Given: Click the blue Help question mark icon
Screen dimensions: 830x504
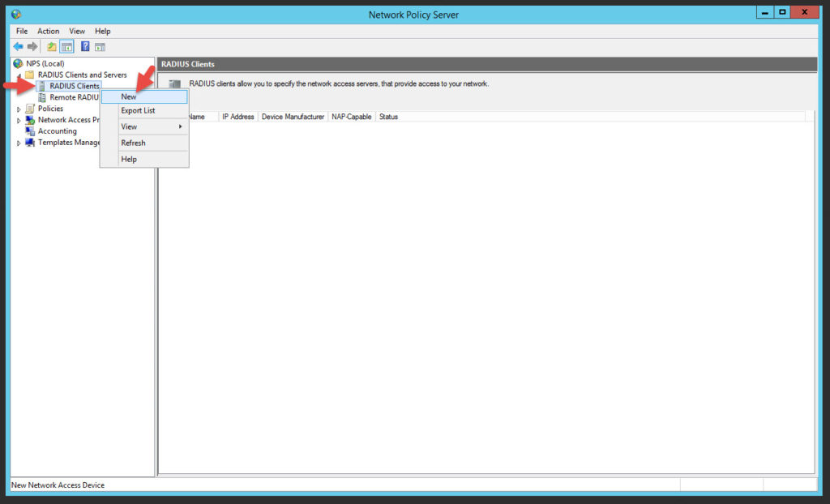Looking at the screenshot, I should [x=85, y=47].
